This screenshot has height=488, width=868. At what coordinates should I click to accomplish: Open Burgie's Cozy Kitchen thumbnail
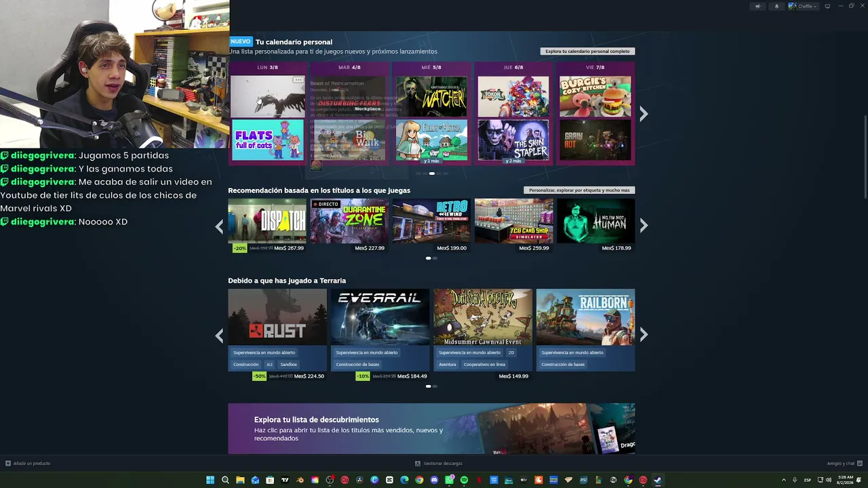[595, 96]
